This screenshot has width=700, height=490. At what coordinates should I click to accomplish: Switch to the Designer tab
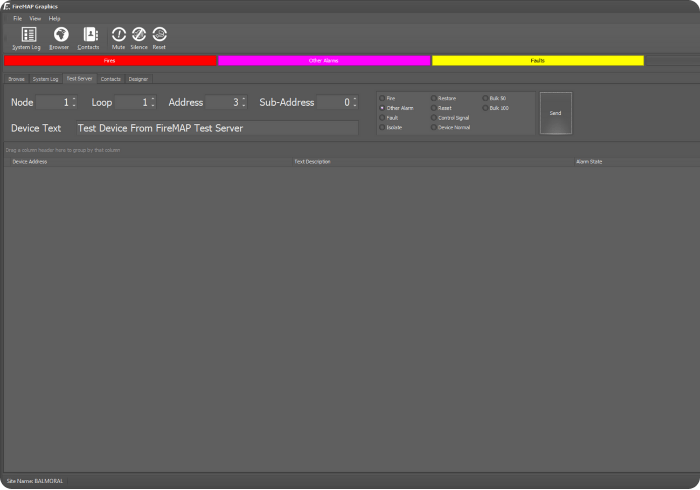point(138,78)
